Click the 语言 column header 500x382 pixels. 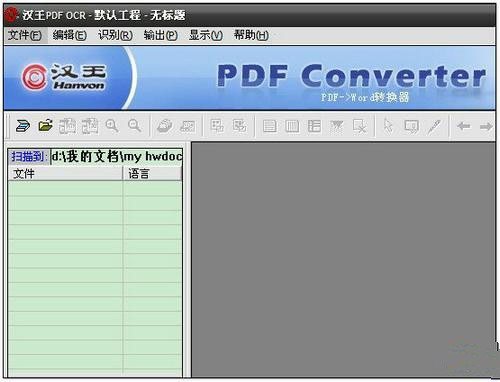152,173
